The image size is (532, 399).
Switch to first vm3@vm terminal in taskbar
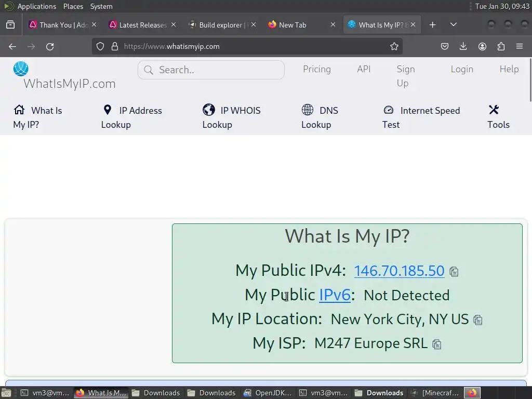45,393
